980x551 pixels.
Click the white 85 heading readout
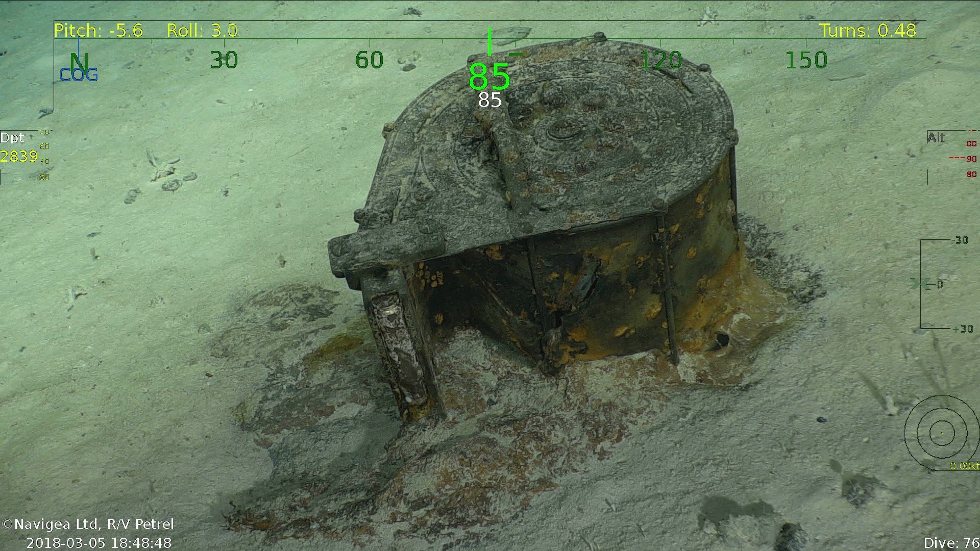[x=489, y=100]
